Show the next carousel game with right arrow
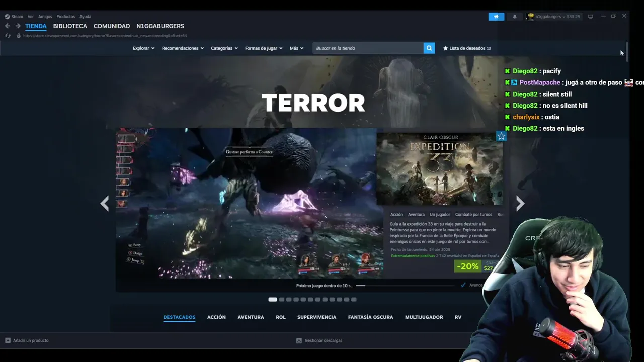The height and width of the screenshot is (362, 644). point(520,204)
